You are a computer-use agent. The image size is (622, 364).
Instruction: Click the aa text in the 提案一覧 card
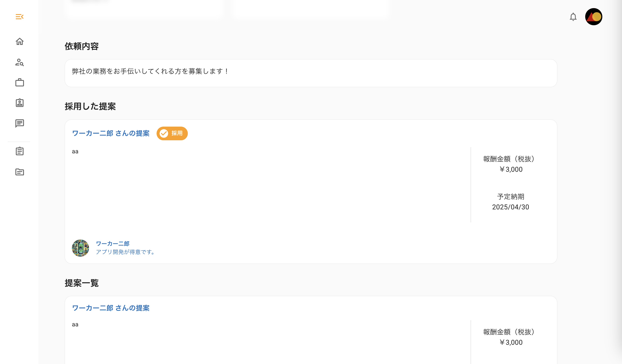tap(75, 324)
